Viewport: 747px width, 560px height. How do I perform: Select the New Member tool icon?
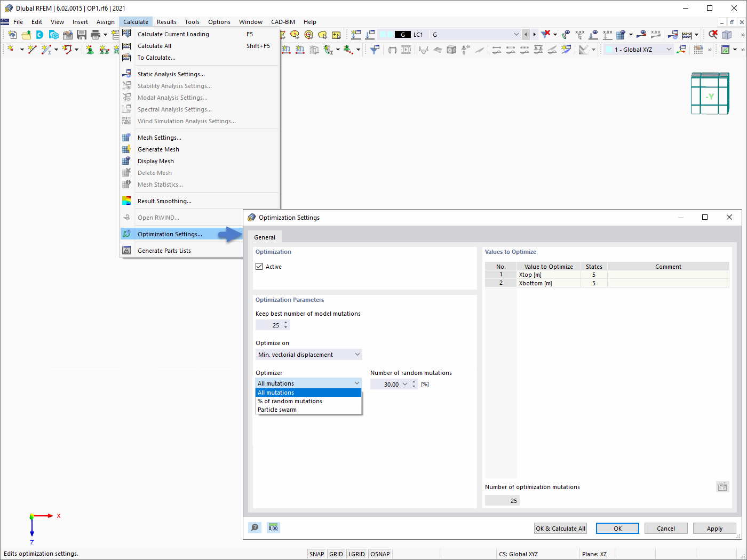point(46,50)
